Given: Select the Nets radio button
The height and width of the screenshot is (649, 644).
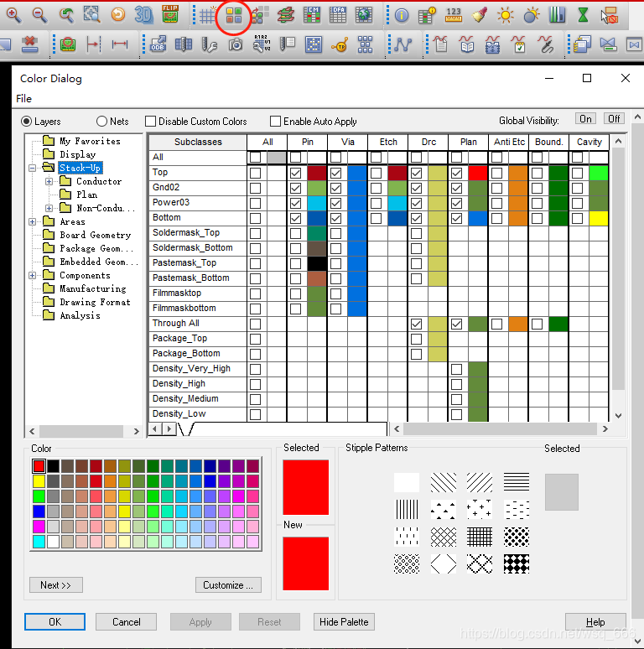Looking at the screenshot, I should click(101, 121).
